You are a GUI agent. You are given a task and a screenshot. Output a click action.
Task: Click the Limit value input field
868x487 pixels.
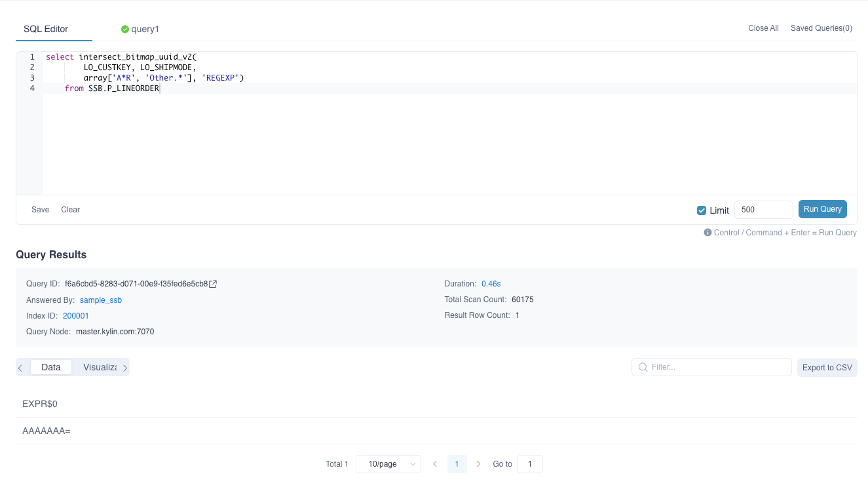point(763,210)
